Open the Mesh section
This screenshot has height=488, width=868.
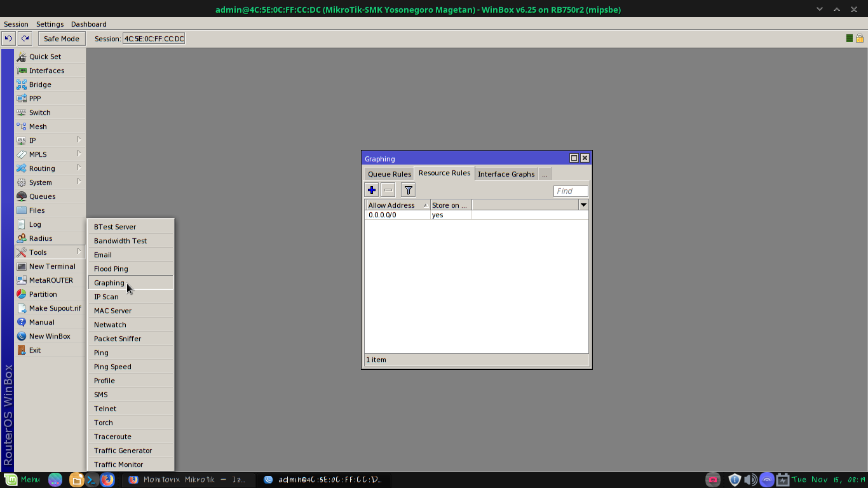50,126
